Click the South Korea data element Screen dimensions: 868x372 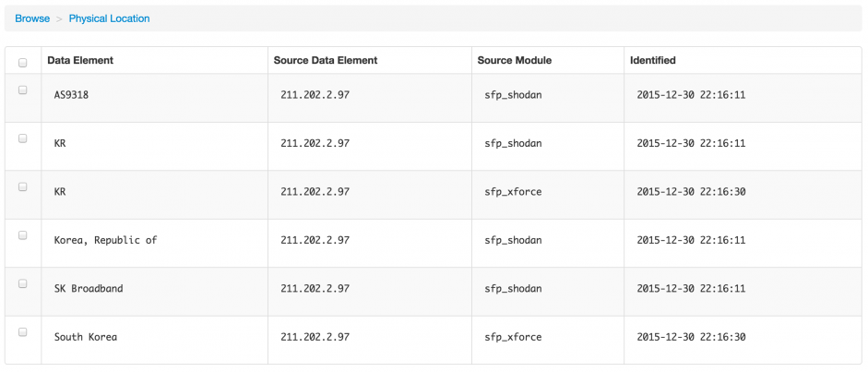(x=85, y=337)
